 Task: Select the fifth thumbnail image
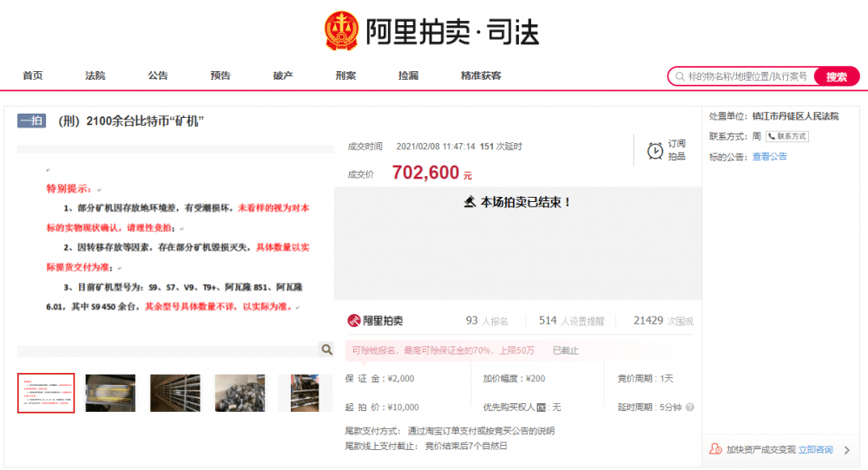point(305,393)
